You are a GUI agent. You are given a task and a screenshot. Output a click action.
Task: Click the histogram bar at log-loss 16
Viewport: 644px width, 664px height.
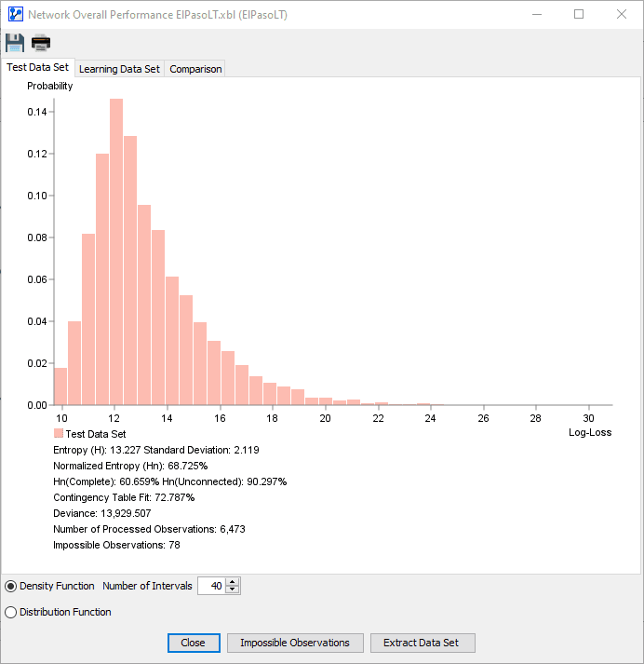(214, 373)
